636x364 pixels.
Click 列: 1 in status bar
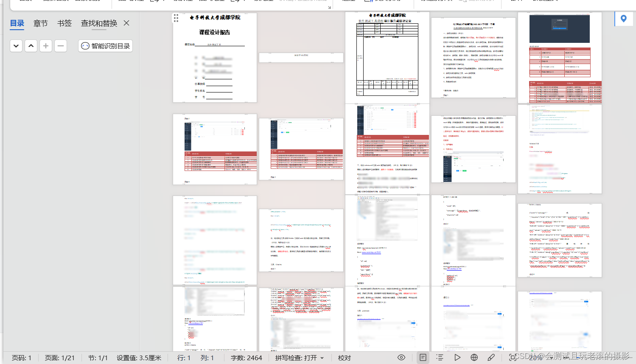pyautogui.click(x=207, y=358)
